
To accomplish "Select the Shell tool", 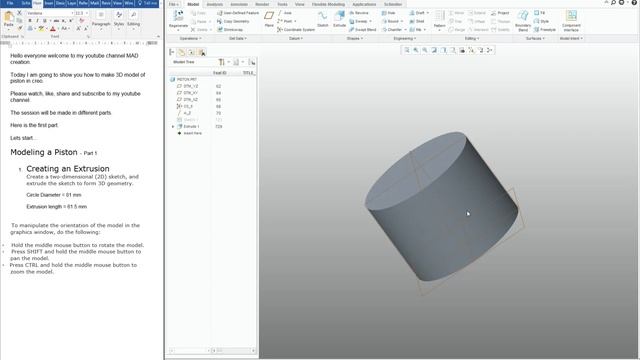I will 417,21.
